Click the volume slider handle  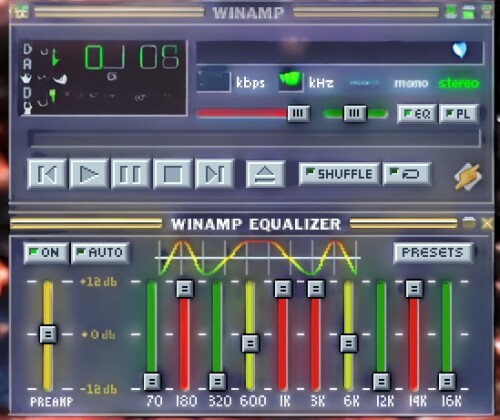tap(299, 114)
